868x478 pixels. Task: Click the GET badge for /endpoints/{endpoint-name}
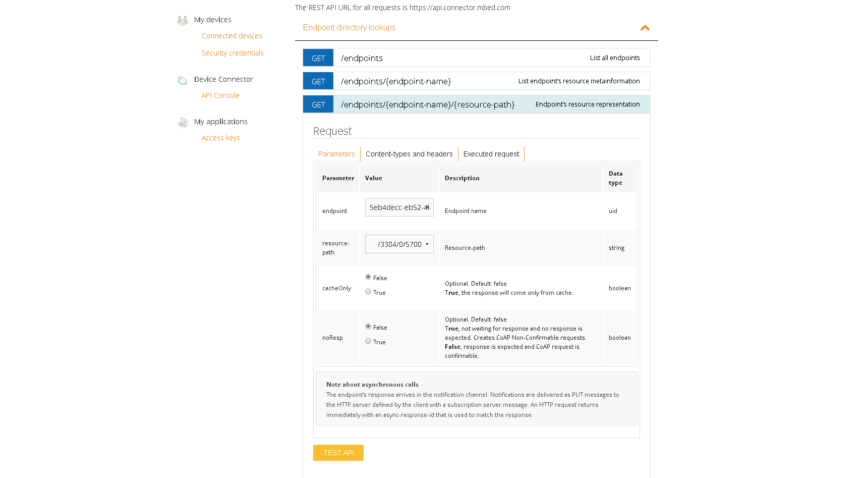pos(318,81)
